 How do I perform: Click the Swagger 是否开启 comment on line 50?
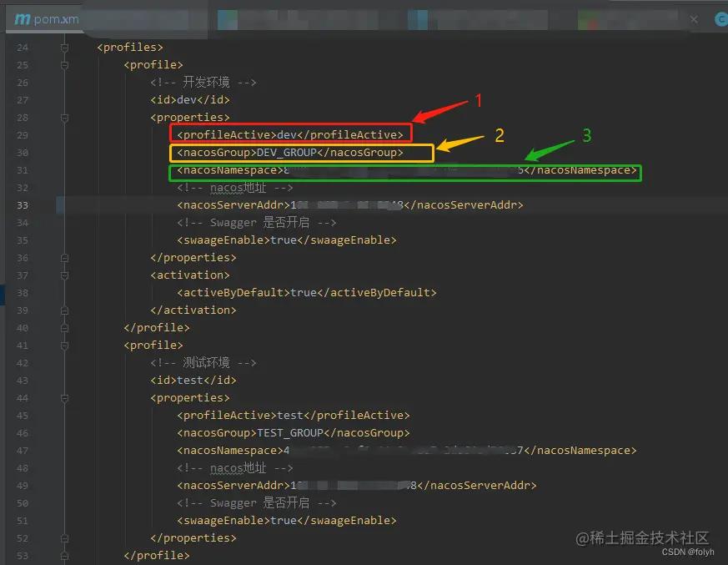click(x=256, y=503)
